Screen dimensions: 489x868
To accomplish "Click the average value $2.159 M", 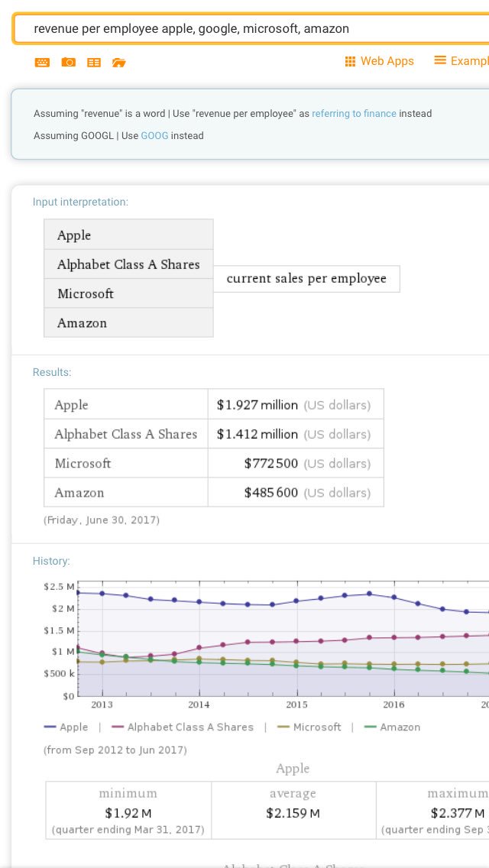I will 293,813.
